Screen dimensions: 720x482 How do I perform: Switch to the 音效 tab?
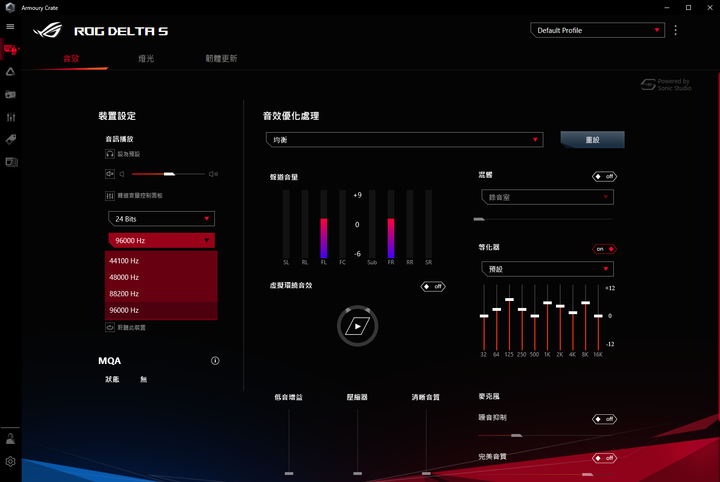71,58
